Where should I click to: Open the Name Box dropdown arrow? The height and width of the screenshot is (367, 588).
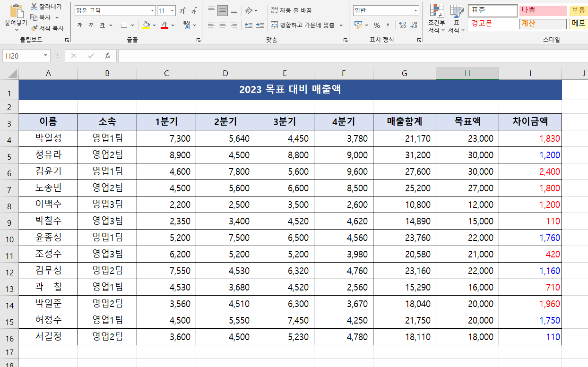pos(46,56)
